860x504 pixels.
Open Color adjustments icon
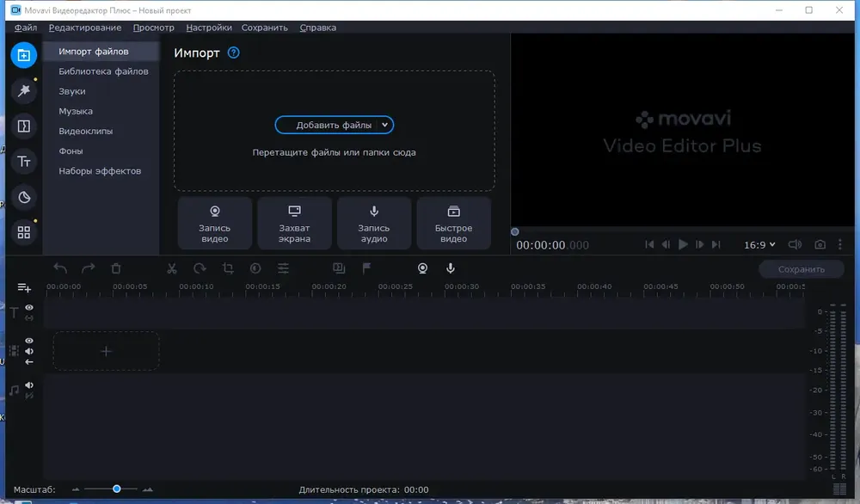click(x=255, y=268)
